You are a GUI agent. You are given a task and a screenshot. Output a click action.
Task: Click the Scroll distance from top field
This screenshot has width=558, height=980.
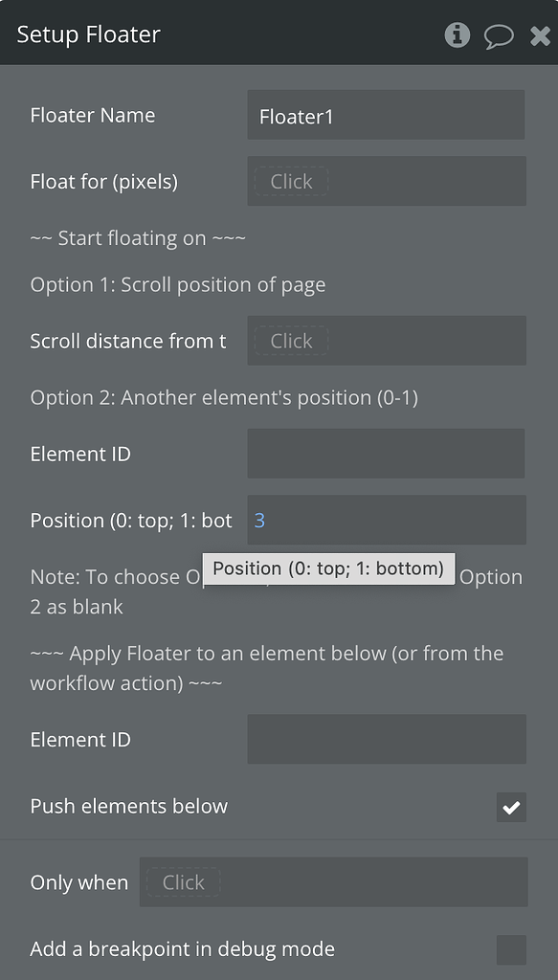click(386, 341)
